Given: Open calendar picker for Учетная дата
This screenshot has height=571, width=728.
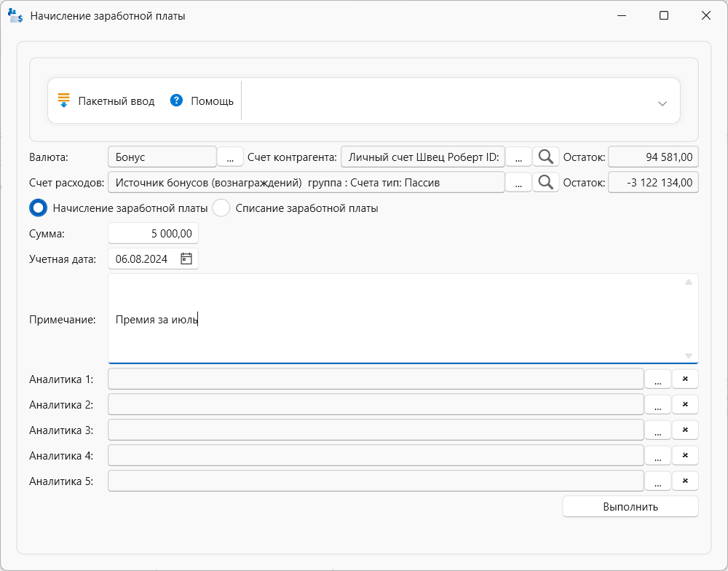Looking at the screenshot, I should tap(186, 259).
